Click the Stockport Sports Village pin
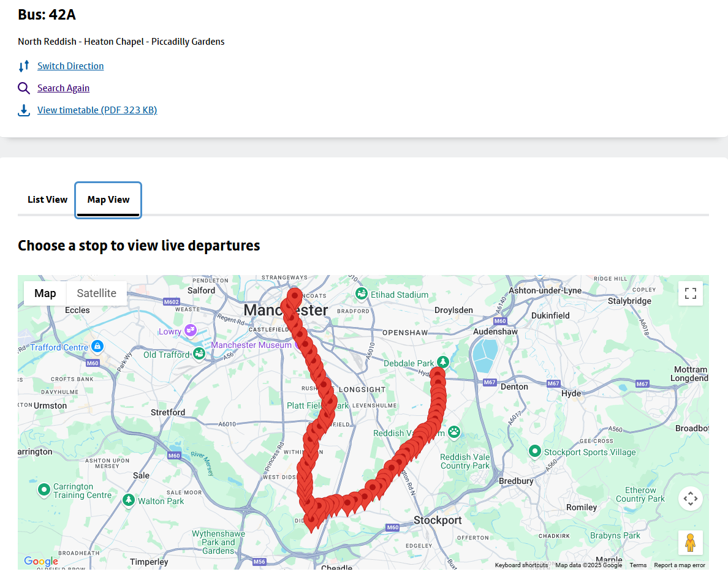728x588 pixels. tap(535, 451)
